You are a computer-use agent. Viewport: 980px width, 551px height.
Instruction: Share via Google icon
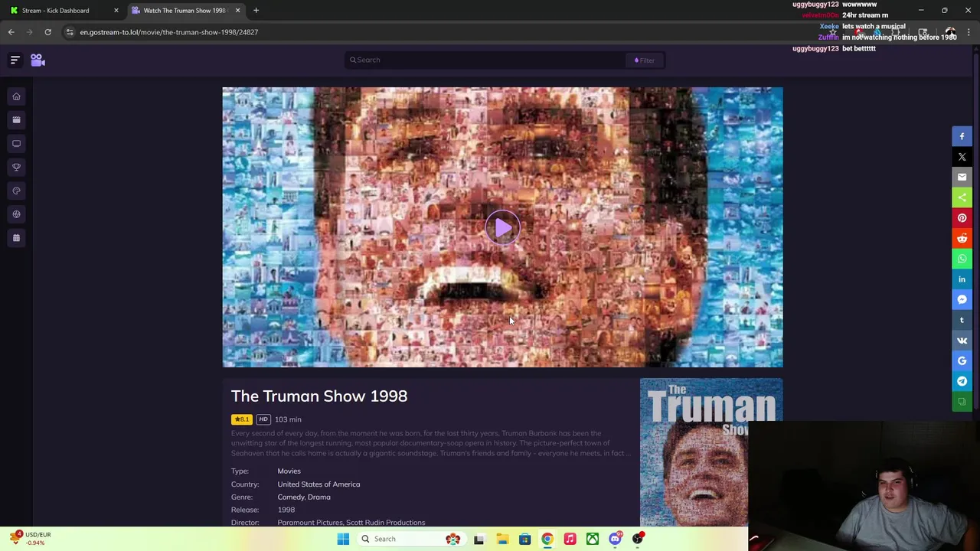(x=962, y=360)
